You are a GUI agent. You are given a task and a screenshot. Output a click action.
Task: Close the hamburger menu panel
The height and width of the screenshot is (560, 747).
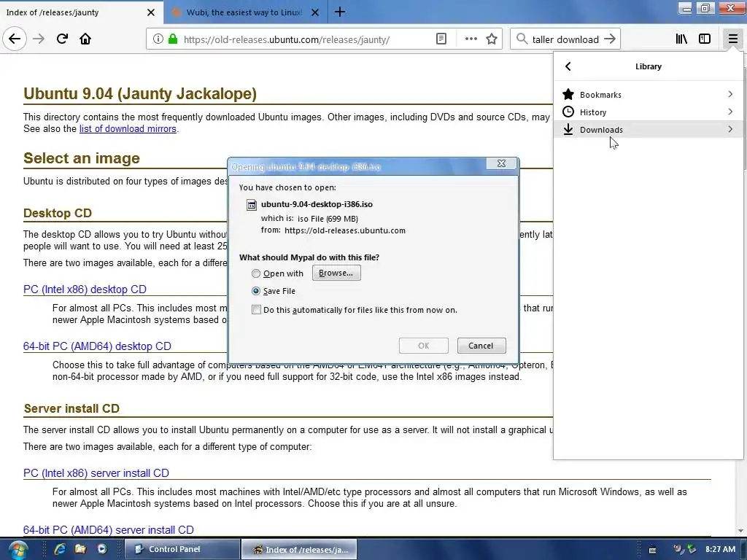tap(732, 39)
